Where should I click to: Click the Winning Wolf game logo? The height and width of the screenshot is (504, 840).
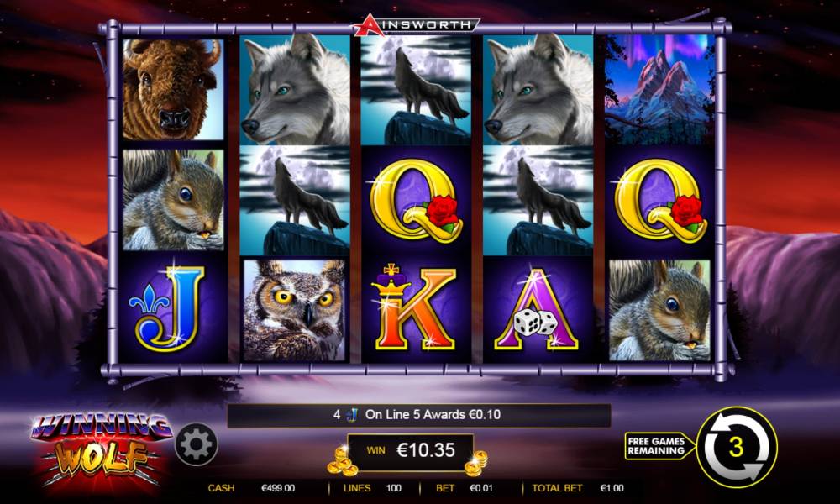click(x=102, y=448)
